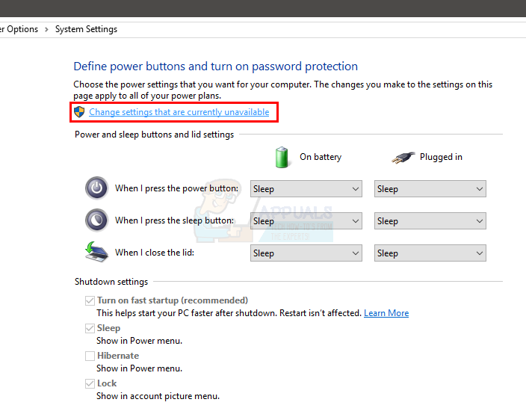Toggle the Sleep power menu checkbox
The image size is (526, 420).
pyautogui.click(x=90, y=328)
